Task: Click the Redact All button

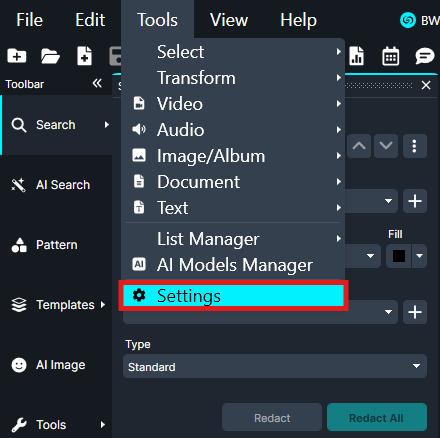Action: pyautogui.click(x=377, y=417)
